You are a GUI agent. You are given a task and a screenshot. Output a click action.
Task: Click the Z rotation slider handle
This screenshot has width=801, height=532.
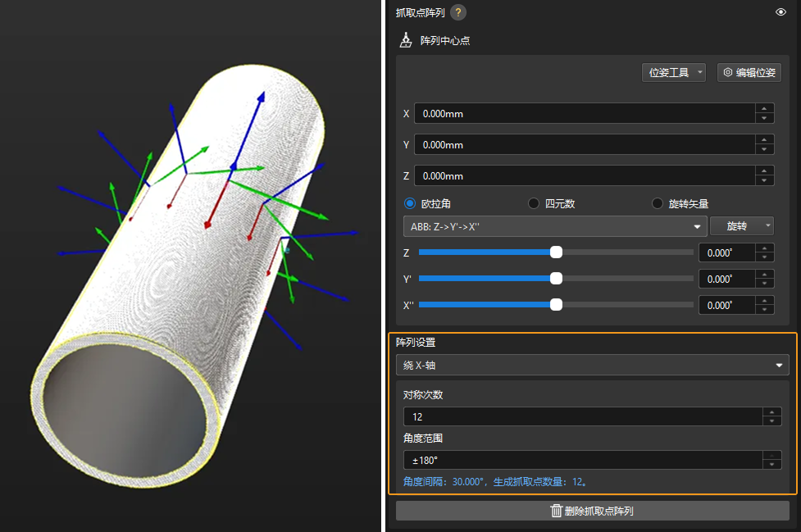tap(556, 252)
